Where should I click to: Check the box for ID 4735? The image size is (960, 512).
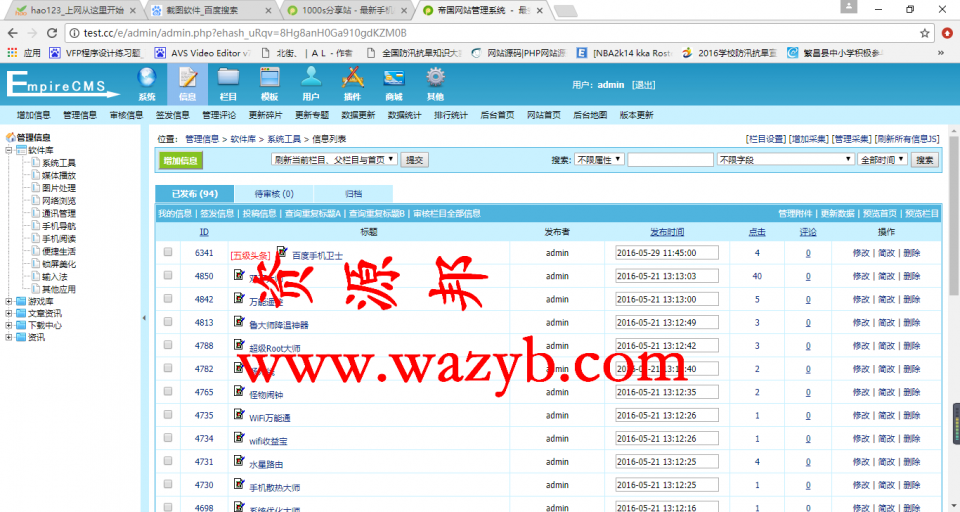[168, 415]
